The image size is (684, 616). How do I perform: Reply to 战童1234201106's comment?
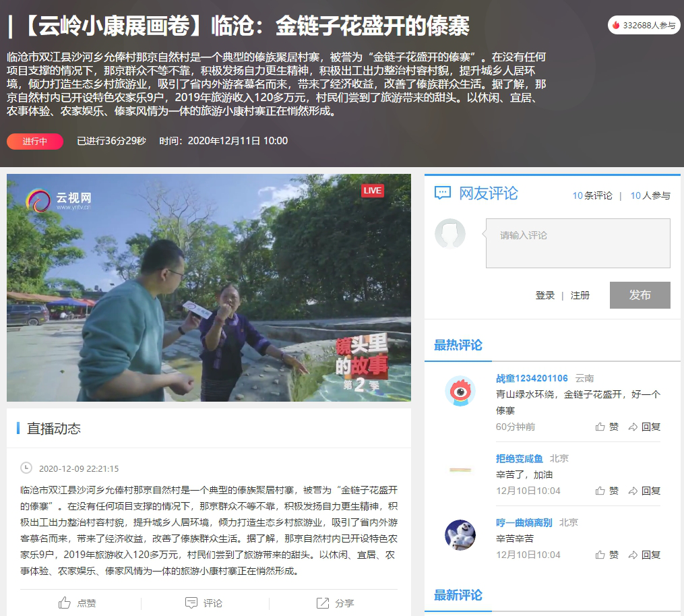644,427
